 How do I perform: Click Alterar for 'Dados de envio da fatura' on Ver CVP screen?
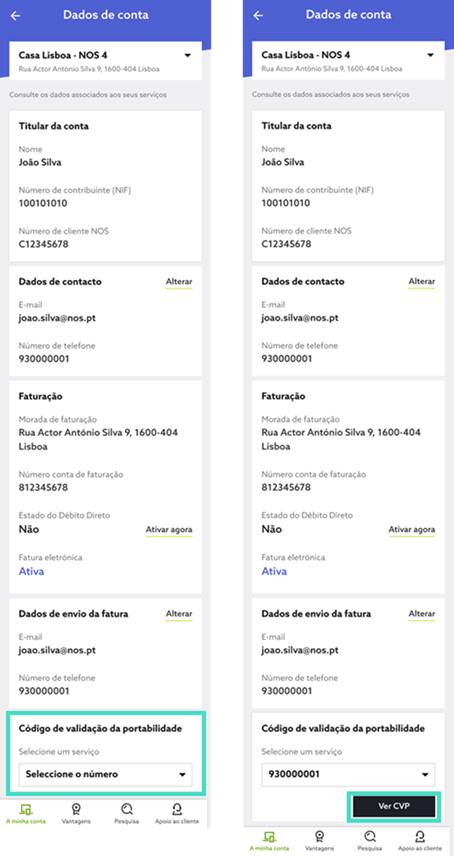[x=422, y=614]
